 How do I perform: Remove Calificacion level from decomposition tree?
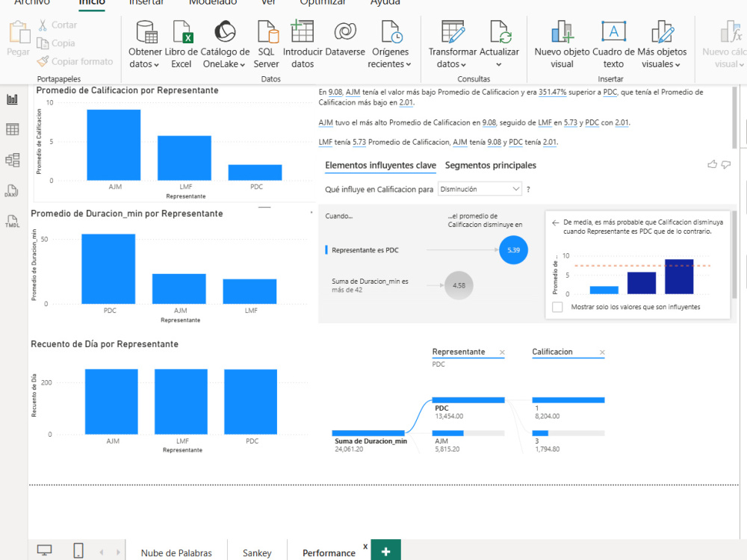coord(602,352)
